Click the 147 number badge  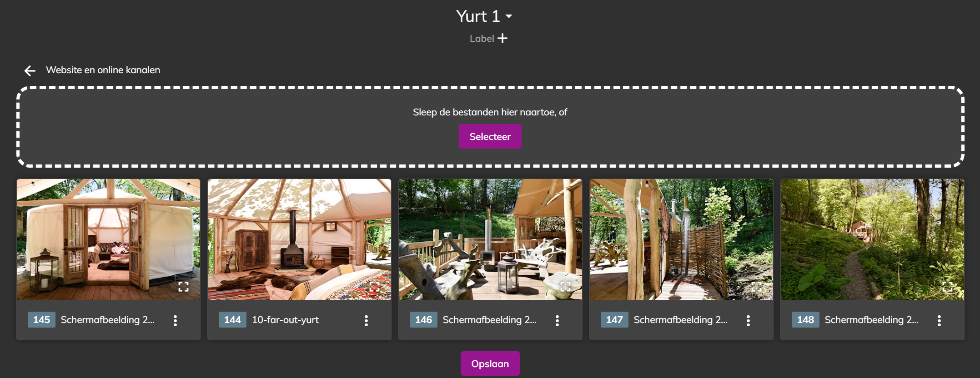click(614, 320)
